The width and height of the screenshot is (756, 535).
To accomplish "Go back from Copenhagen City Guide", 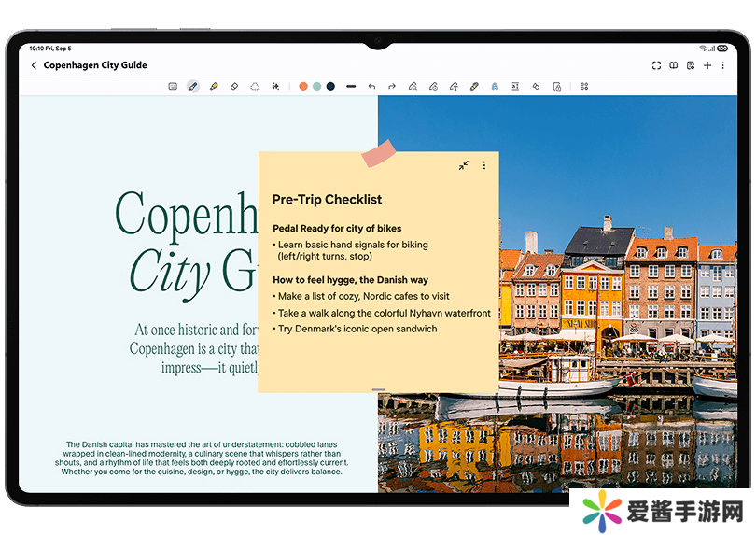I will tap(35, 65).
